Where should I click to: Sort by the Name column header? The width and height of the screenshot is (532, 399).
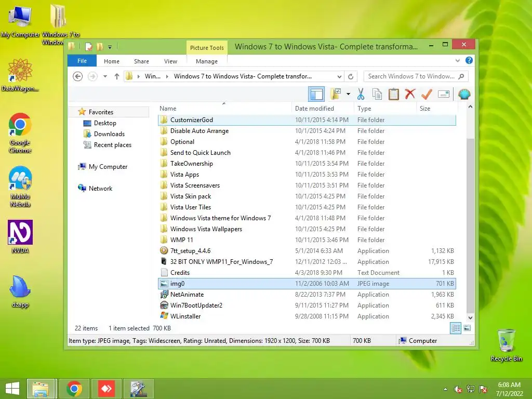[x=224, y=108]
